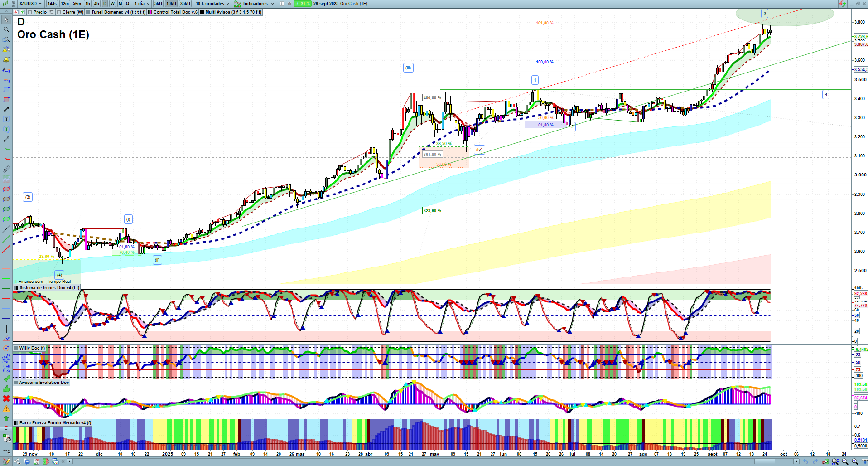868x466 pixels.
Task: Switch to the 4h timeframe
Action: (x=96, y=4)
